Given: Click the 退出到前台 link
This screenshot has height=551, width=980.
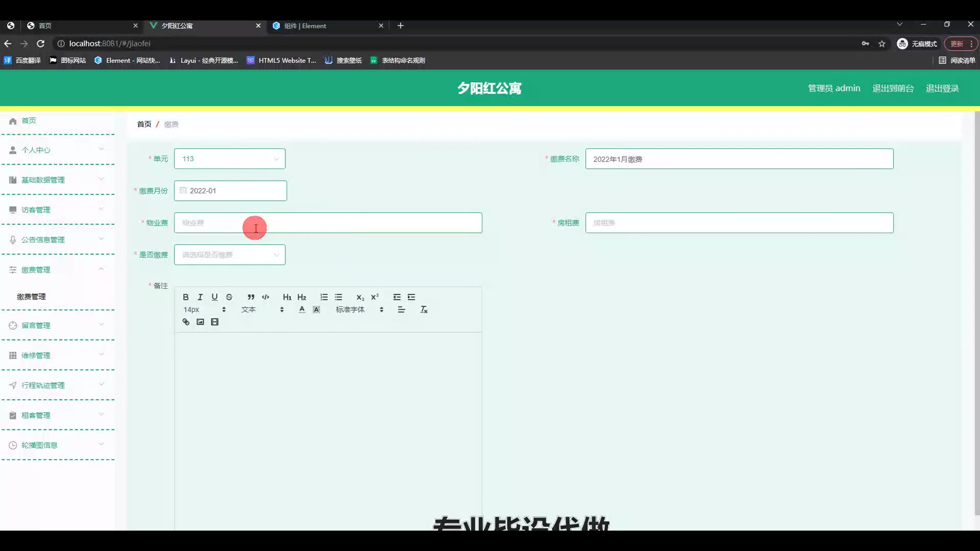Looking at the screenshot, I should click(893, 88).
